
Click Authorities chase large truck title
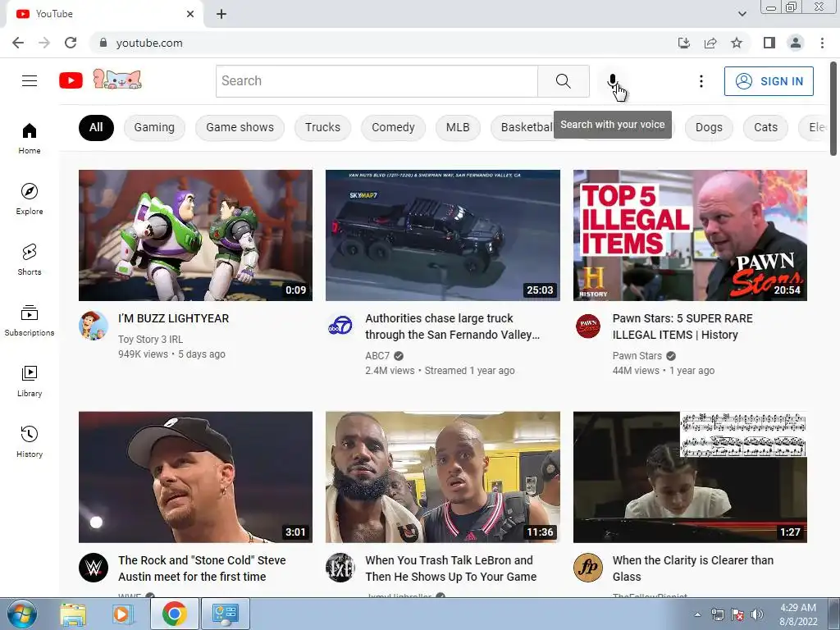(x=452, y=326)
